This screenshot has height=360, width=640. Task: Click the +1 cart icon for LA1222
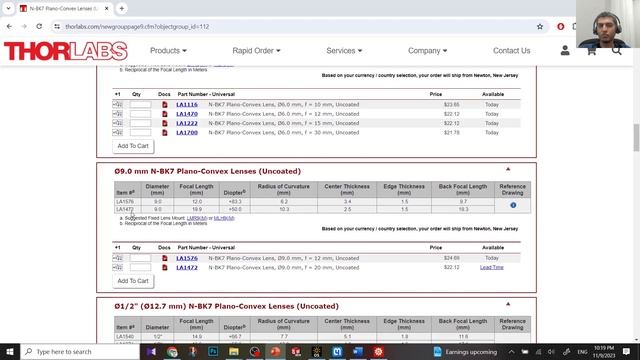tap(118, 123)
